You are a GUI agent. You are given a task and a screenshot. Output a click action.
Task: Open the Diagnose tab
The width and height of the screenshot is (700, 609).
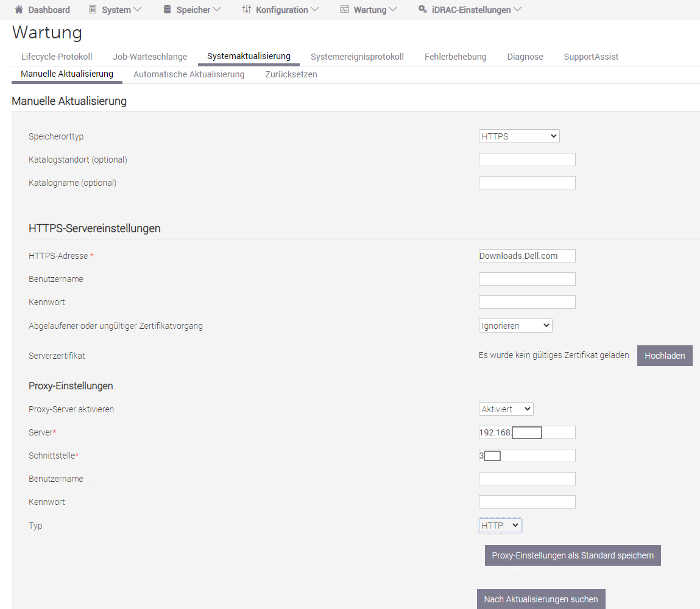(x=525, y=57)
